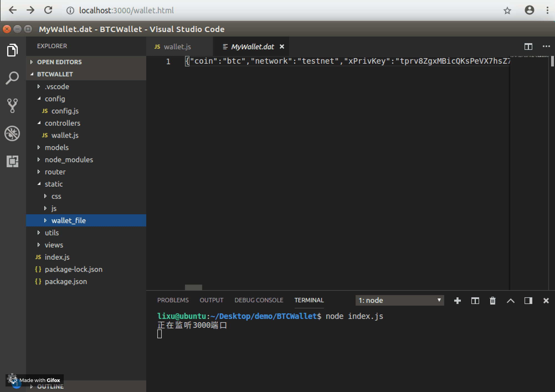Close the MyWallet.dat editor tab
This screenshot has width=555, height=392.
(282, 47)
